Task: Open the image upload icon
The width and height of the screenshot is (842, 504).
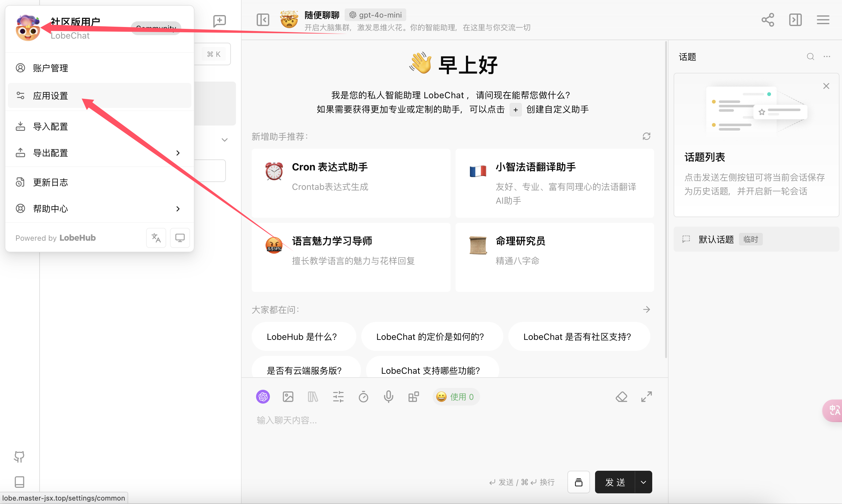Action: pyautogui.click(x=288, y=397)
